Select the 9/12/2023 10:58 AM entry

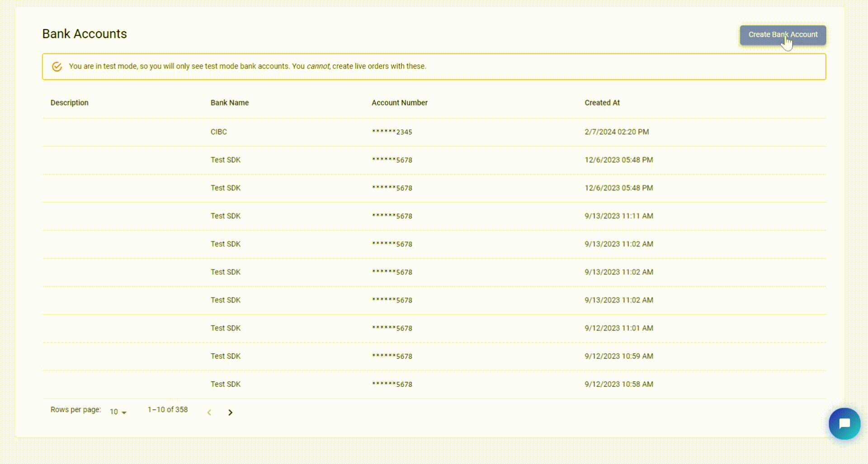619,384
